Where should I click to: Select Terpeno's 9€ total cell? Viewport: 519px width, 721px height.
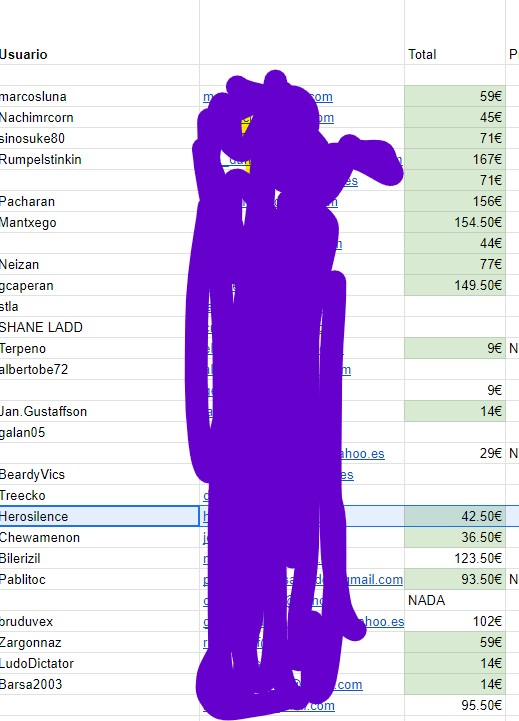(455, 349)
